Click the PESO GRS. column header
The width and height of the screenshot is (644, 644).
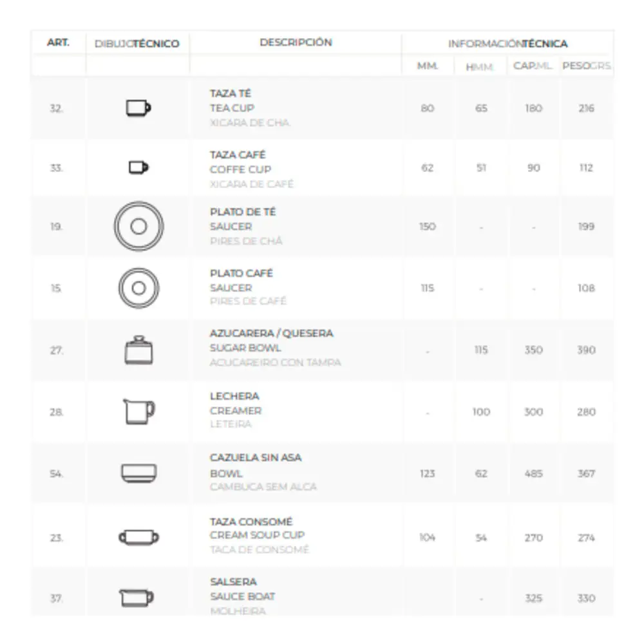586,66
